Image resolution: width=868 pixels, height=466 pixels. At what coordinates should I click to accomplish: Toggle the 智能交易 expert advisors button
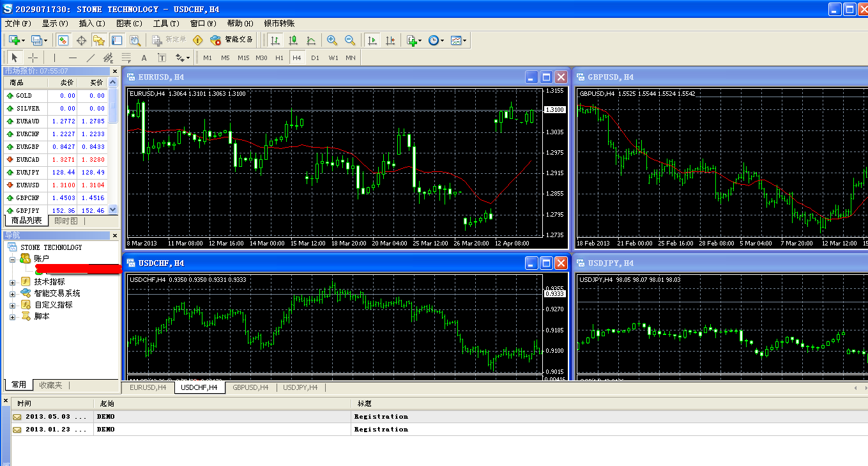(232, 40)
